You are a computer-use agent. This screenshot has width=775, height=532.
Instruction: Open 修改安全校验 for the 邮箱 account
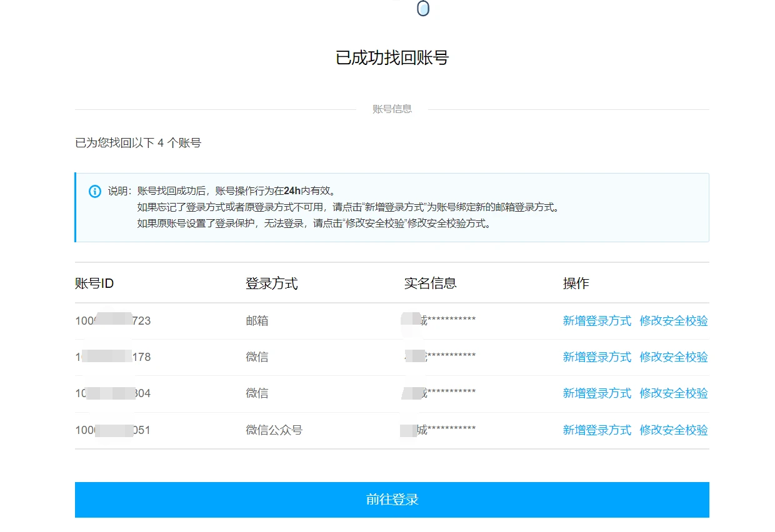(674, 321)
